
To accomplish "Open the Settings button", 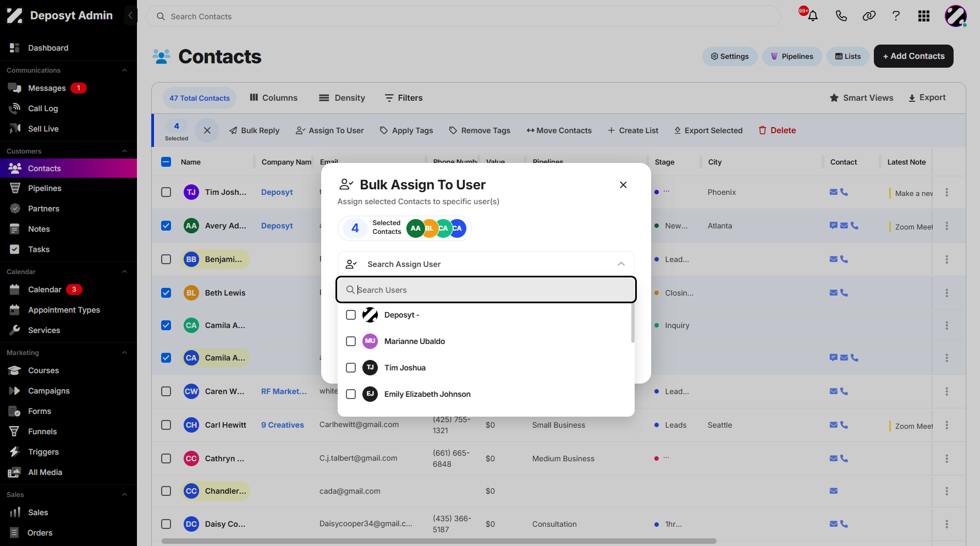I will click(x=730, y=56).
